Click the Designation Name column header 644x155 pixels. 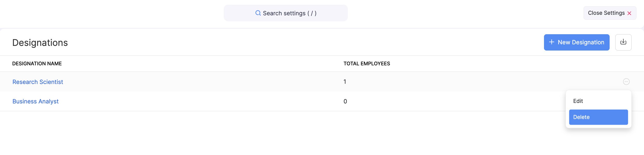point(37,64)
